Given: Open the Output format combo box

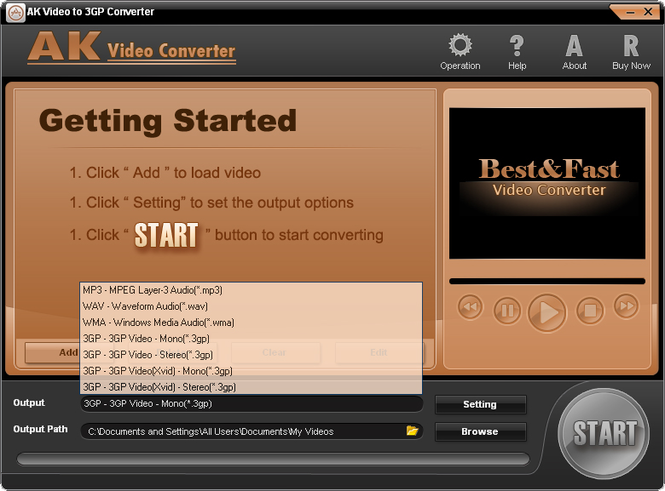Looking at the screenshot, I should [x=251, y=404].
